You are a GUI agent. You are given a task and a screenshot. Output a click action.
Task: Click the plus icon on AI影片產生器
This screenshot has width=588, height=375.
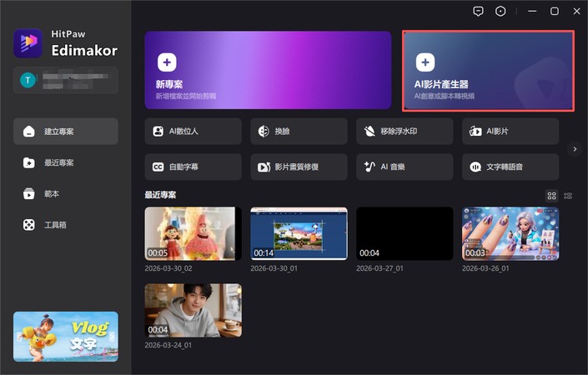click(x=425, y=62)
